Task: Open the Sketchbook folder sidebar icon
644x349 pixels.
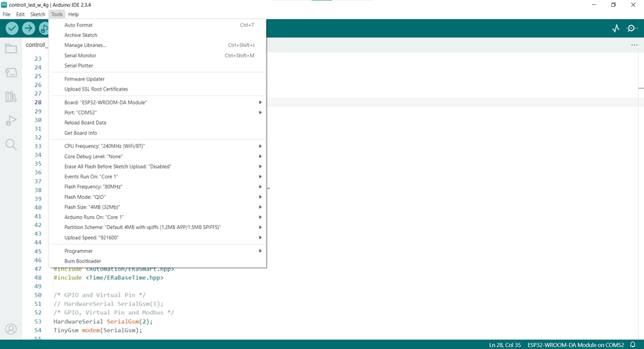Action: 11,48
